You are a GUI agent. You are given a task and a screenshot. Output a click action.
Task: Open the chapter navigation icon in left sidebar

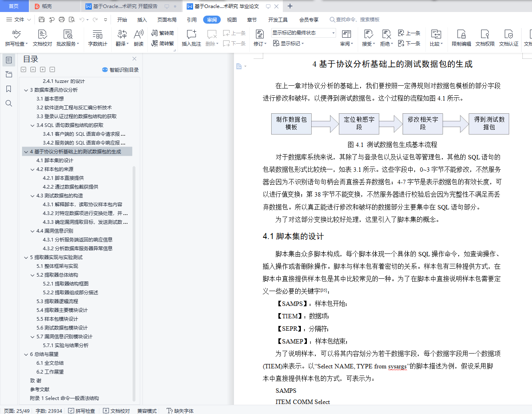(x=9, y=74)
